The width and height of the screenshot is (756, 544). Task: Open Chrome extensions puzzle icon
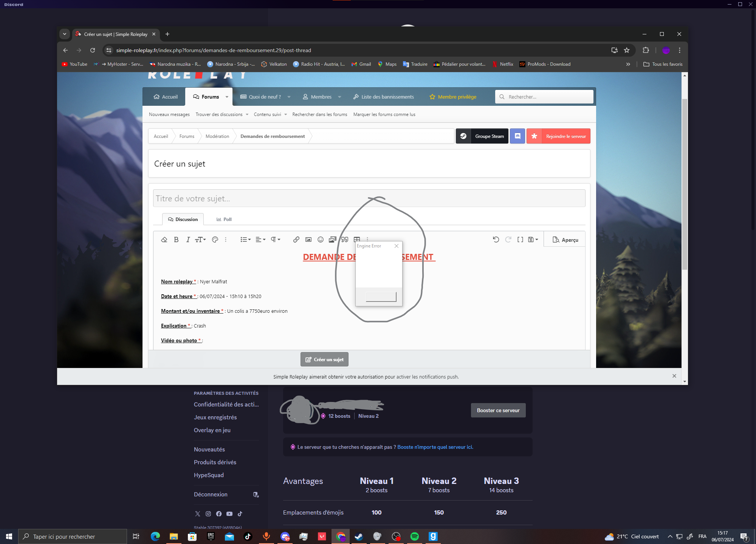pyautogui.click(x=646, y=50)
